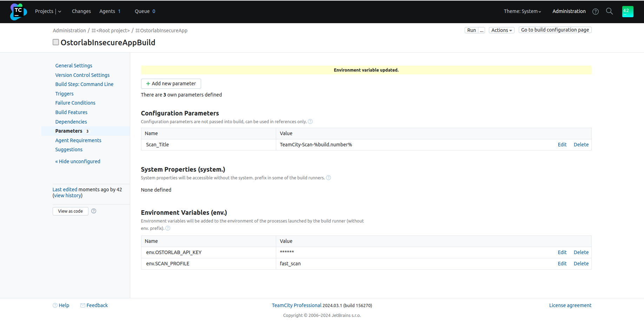Open the user avatar 42 menu
Screen dimensions: 644x325
(x=628, y=12)
